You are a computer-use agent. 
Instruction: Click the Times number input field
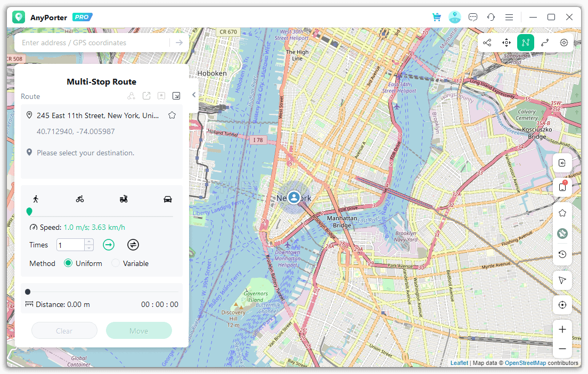coord(70,245)
